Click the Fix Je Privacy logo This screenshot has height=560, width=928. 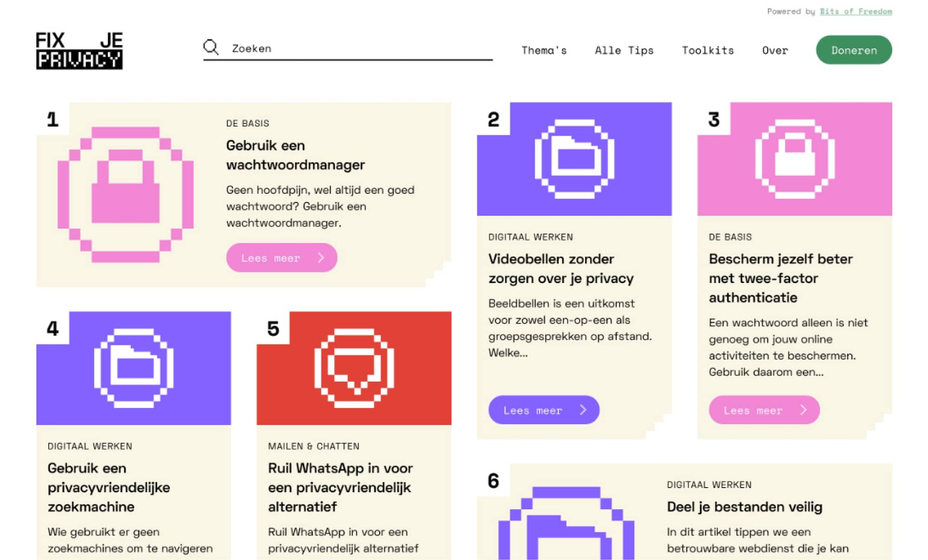[79, 51]
